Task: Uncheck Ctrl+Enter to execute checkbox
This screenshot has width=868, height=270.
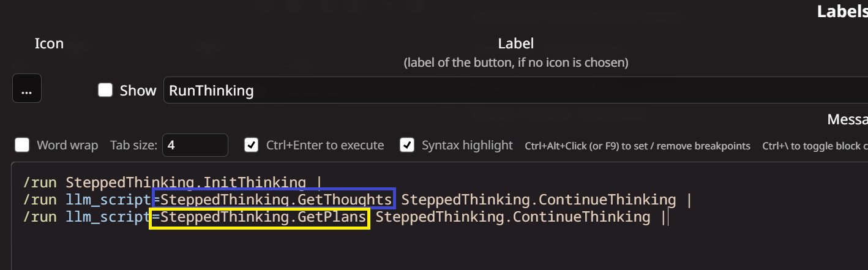Action: click(251, 145)
